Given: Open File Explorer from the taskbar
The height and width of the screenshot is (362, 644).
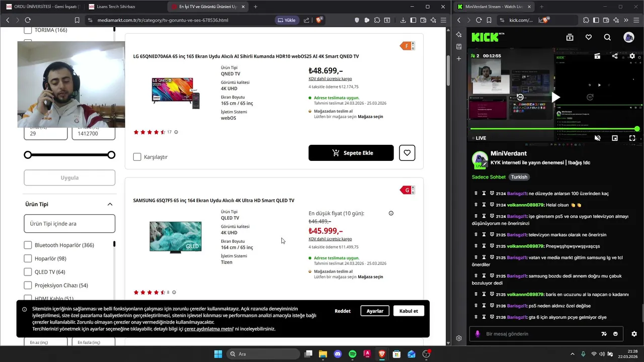Looking at the screenshot, I should [323, 354].
